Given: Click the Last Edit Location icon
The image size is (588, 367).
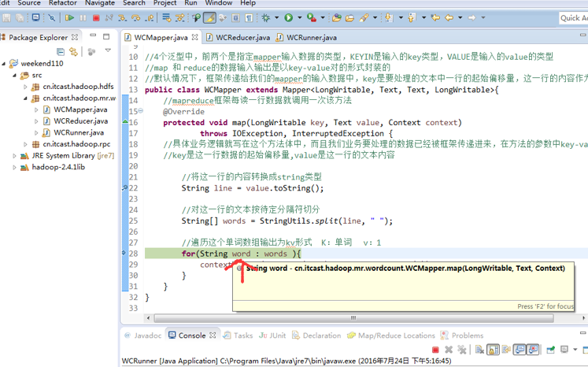Looking at the screenshot, I should [435, 17].
